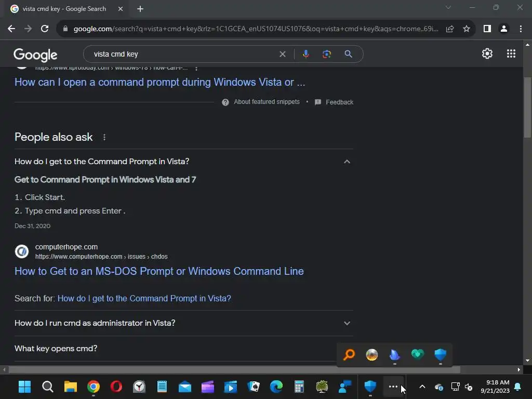The image size is (532, 399).
Task: Click the scroll down arrow
Action: coord(527,361)
